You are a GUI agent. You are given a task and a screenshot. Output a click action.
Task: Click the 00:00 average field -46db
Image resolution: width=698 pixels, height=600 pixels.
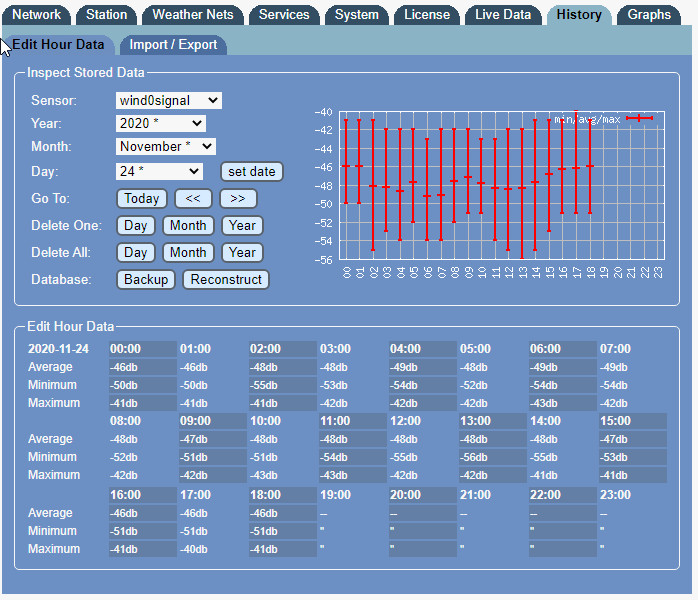coord(142,367)
